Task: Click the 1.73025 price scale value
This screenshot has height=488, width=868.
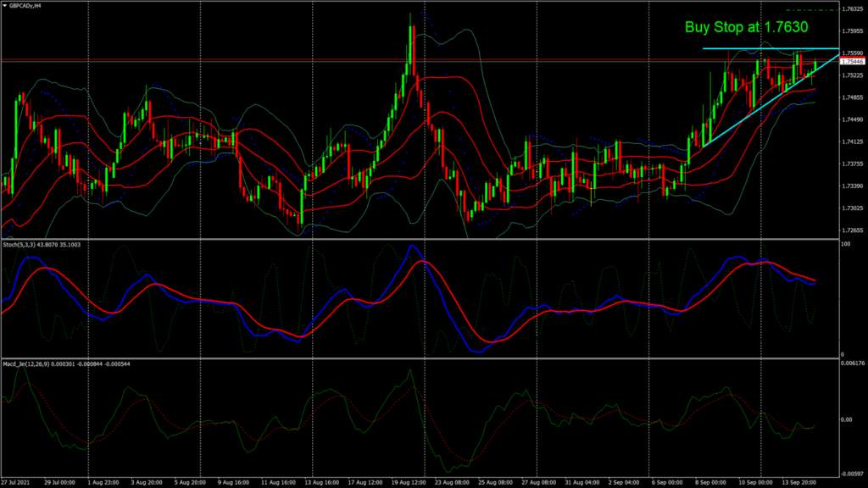Action: click(853, 208)
